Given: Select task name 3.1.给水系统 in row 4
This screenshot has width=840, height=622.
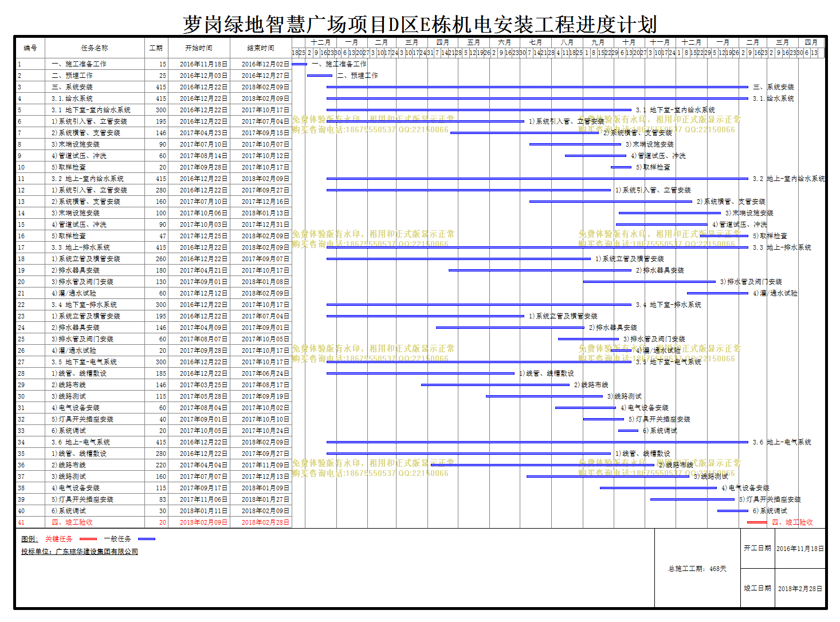Looking at the screenshot, I should [72, 99].
